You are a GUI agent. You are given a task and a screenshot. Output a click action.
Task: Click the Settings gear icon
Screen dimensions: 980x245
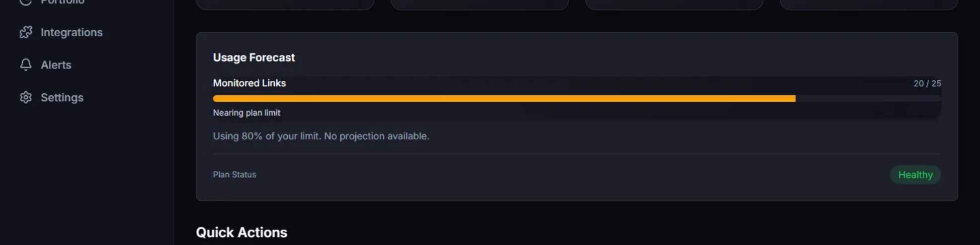[x=26, y=97]
